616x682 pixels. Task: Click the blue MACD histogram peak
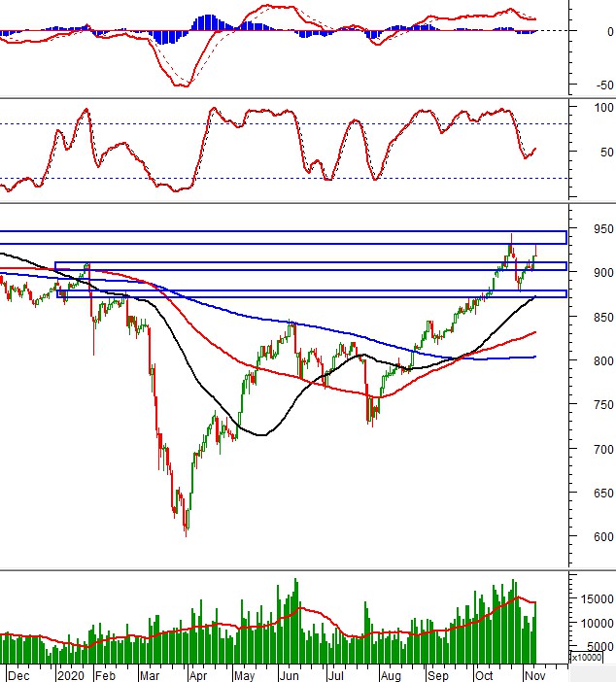click(205, 21)
